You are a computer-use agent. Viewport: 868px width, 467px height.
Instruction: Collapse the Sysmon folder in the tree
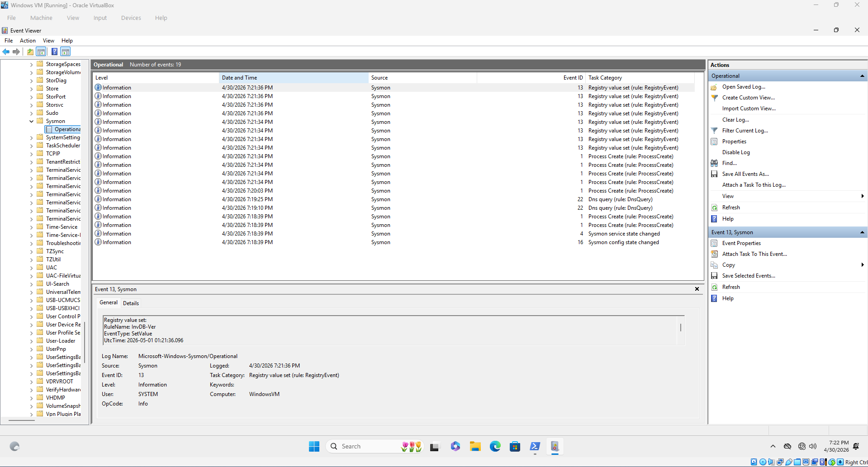(32, 121)
